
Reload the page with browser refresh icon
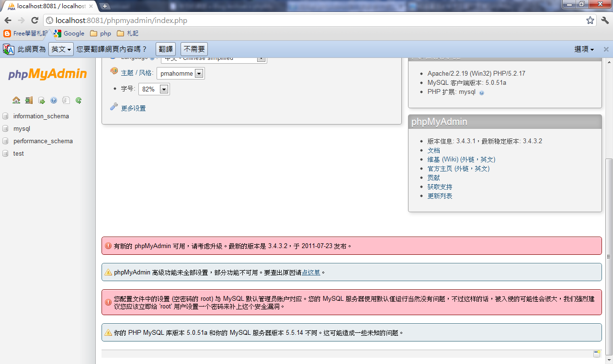point(34,21)
